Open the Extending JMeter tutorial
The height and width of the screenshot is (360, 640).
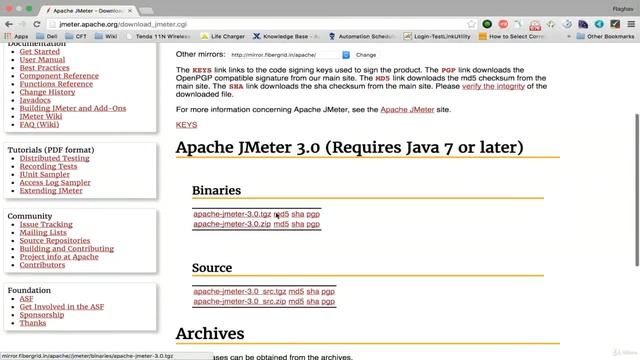point(51,191)
